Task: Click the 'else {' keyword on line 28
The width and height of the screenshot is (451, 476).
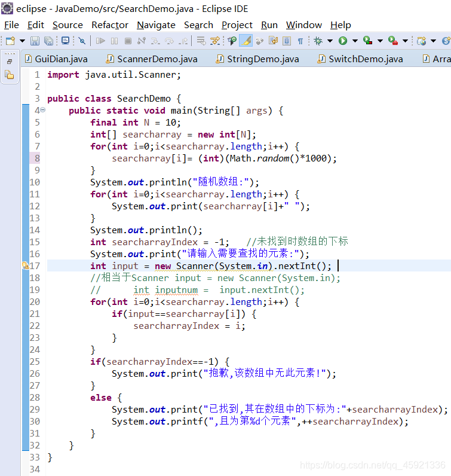Action: [x=106, y=398]
